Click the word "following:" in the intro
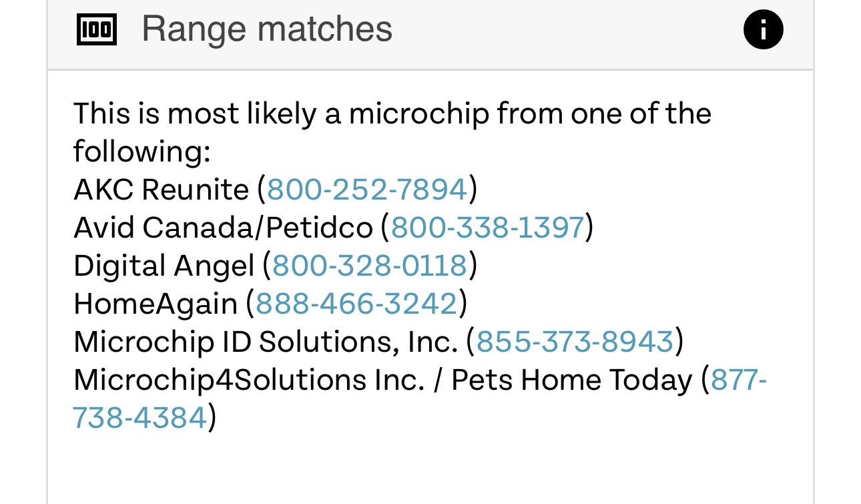The image size is (861, 504). tap(141, 152)
